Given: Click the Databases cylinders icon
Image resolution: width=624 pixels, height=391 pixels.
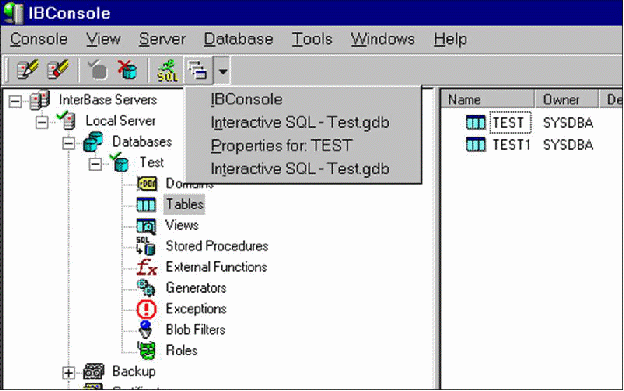Looking at the screenshot, I should click(93, 142).
